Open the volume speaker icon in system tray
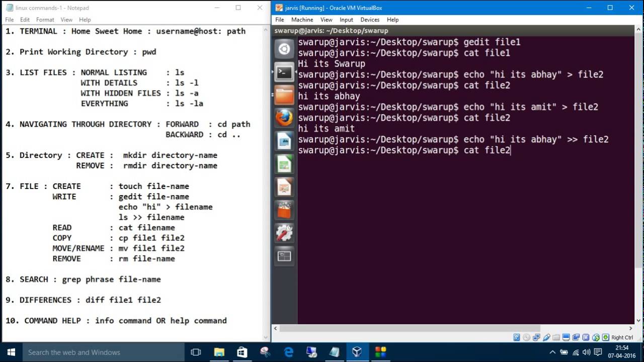644x362 pixels. [x=586, y=352]
